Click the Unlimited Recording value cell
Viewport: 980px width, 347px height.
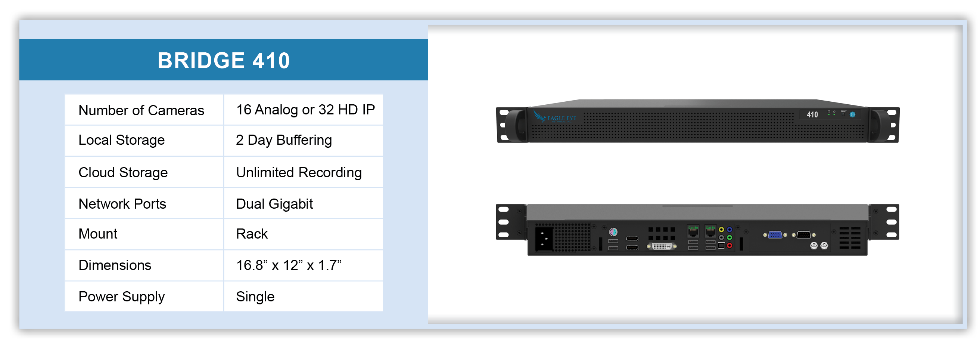point(303,172)
